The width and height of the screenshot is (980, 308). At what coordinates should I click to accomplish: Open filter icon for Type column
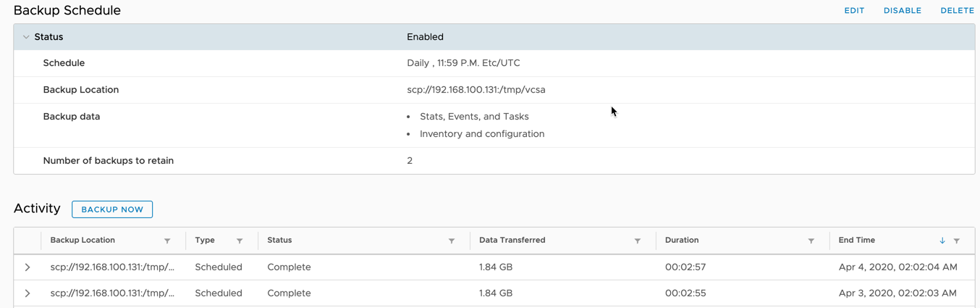(240, 241)
